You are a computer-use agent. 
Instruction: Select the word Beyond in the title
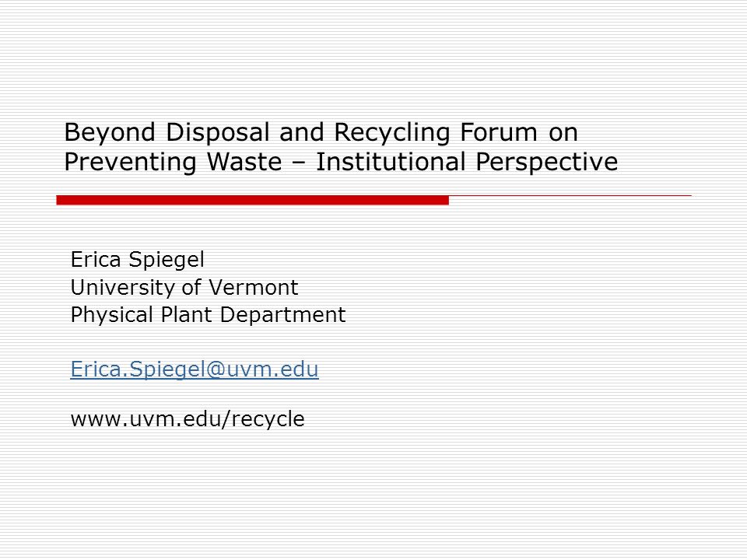point(110,133)
